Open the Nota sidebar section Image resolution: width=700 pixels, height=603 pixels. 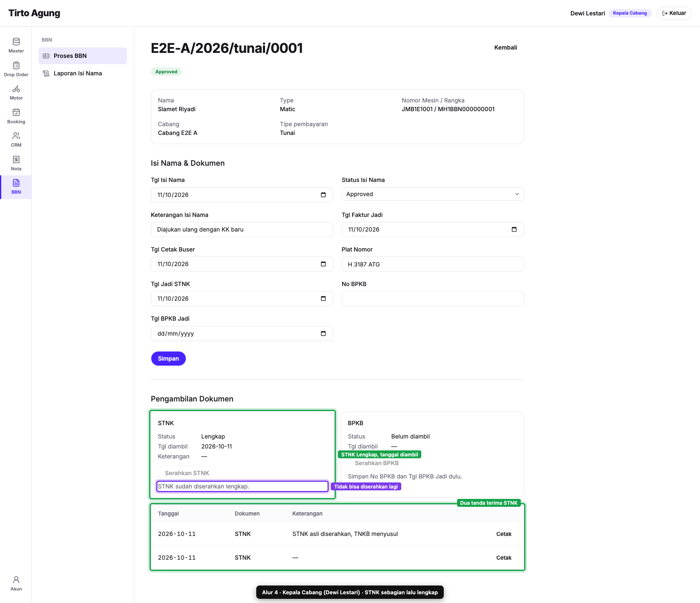pyautogui.click(x=16, y=163)
